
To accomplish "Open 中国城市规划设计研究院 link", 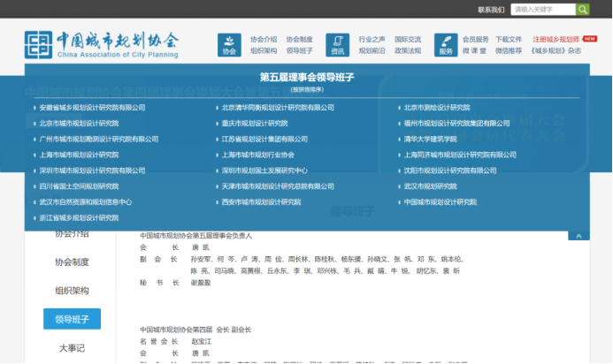I will [441, 202].
